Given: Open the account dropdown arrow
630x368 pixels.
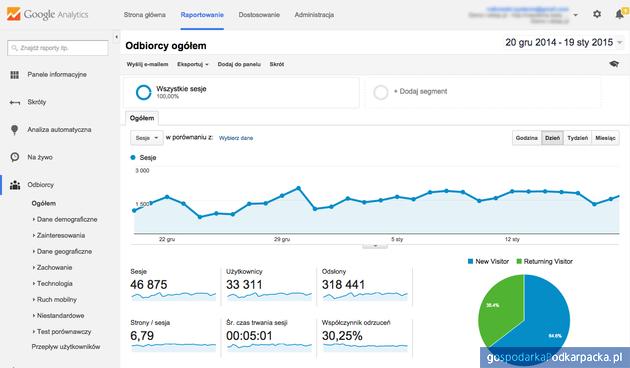Looking at the screenshot, I should 575,15.
